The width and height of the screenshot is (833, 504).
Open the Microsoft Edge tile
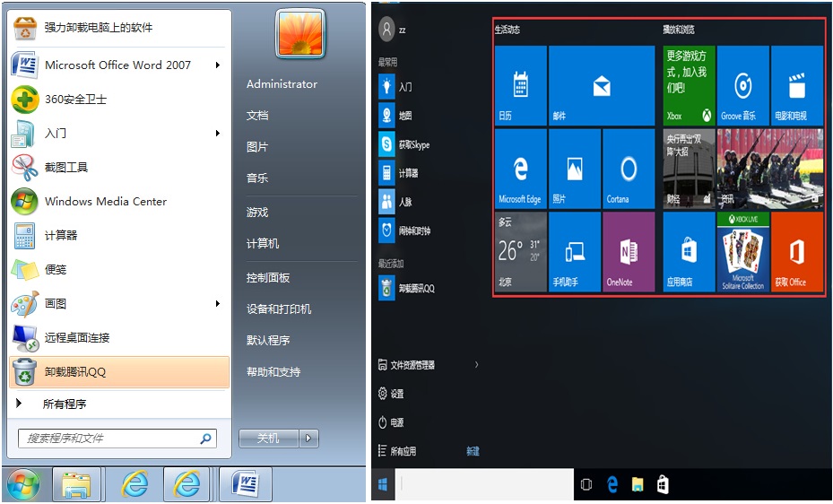coord(521,169)
